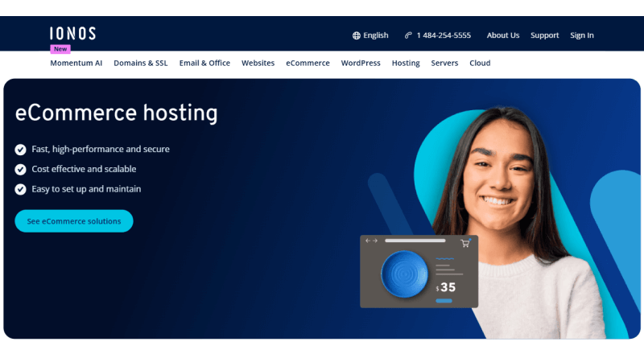The image size is (644, 358).
Task: Select WordPress in the navigation bar
Action: point(361,64)
